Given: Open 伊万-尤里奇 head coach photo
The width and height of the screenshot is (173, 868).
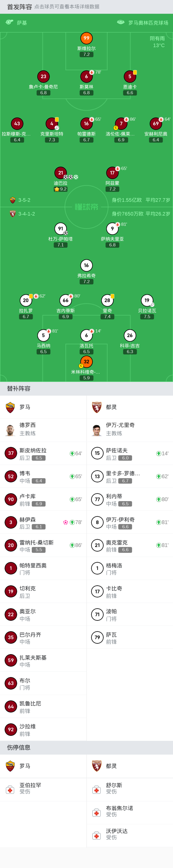Looking at the screenshot, I should pos(97,430).
